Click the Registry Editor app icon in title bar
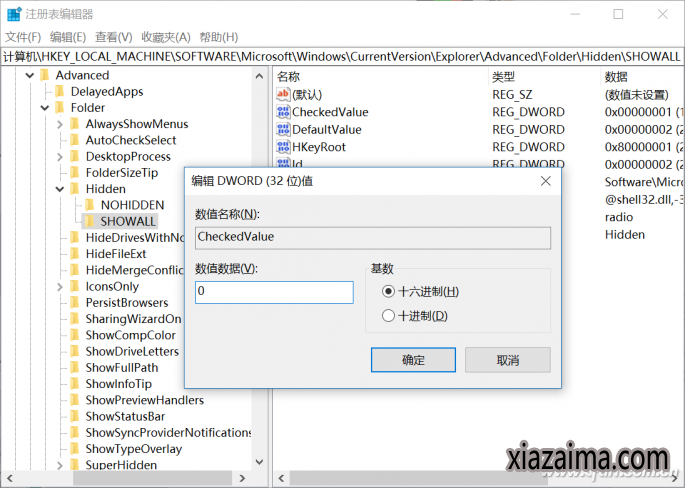 coord(14,14)
